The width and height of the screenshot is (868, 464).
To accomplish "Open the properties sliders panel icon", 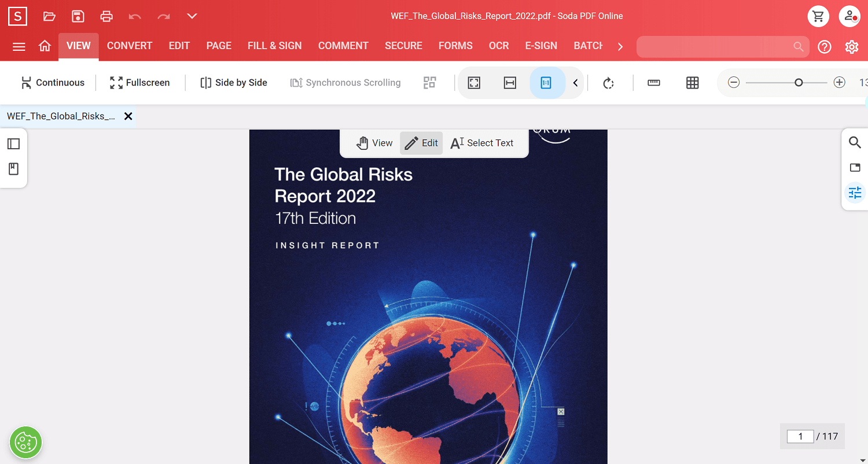I will tap(855, 193).
